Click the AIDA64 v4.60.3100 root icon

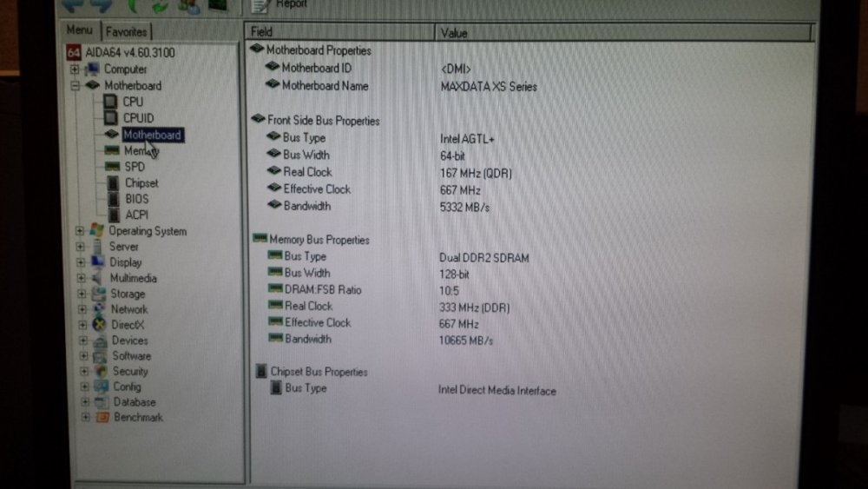[x=74, y=53]
